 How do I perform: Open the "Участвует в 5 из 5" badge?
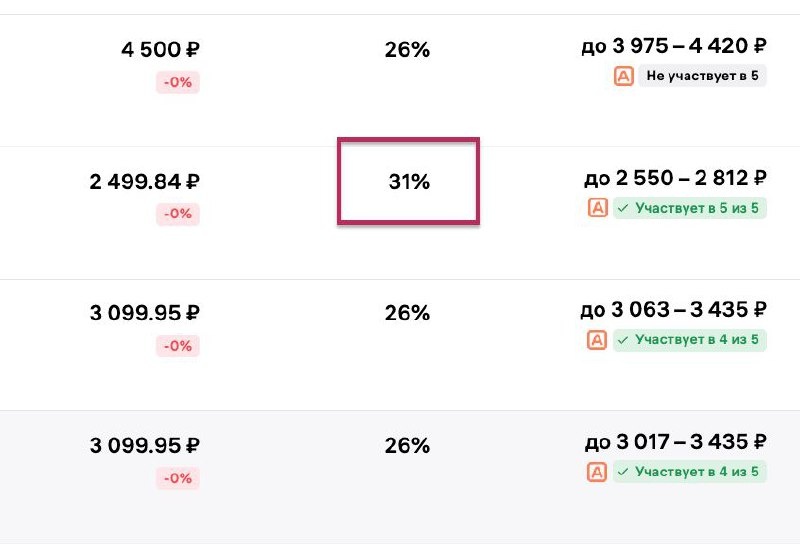[x=689, y=208]
